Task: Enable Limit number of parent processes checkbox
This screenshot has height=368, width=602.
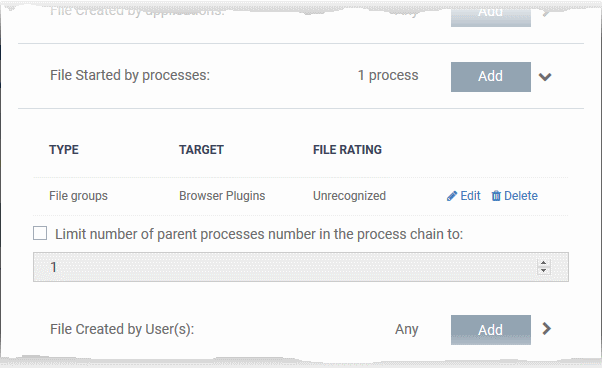Action: click(40, 233)
